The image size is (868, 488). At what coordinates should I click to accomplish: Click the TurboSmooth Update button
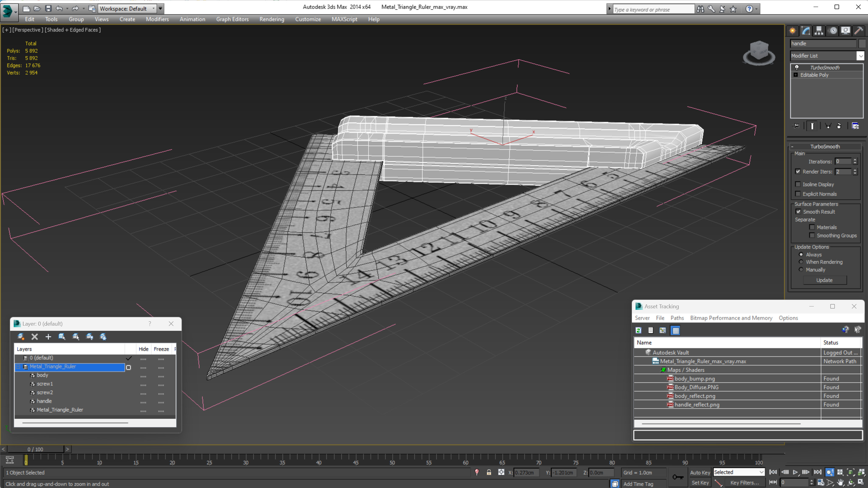[x=824, y=280]
